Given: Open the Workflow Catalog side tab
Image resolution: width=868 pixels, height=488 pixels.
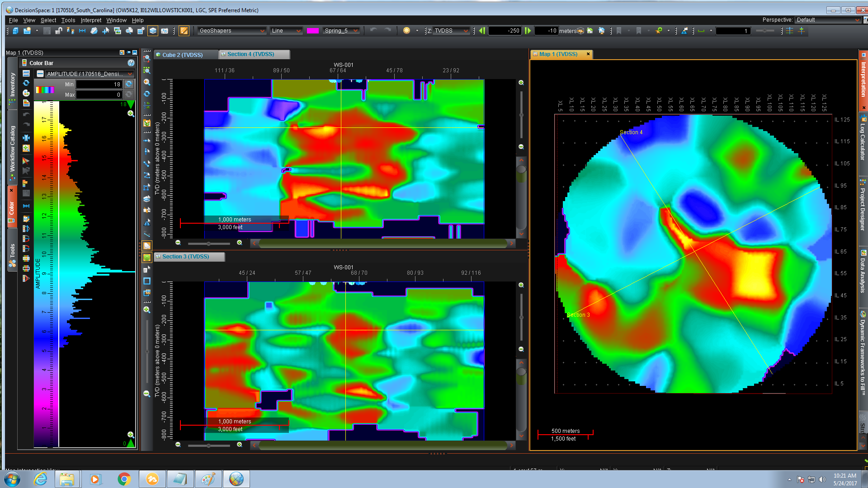Looking at the screenshot, I should (12, 149).
